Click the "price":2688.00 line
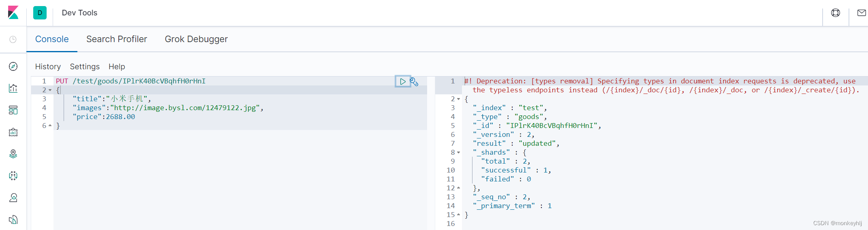 click(104, 117)
